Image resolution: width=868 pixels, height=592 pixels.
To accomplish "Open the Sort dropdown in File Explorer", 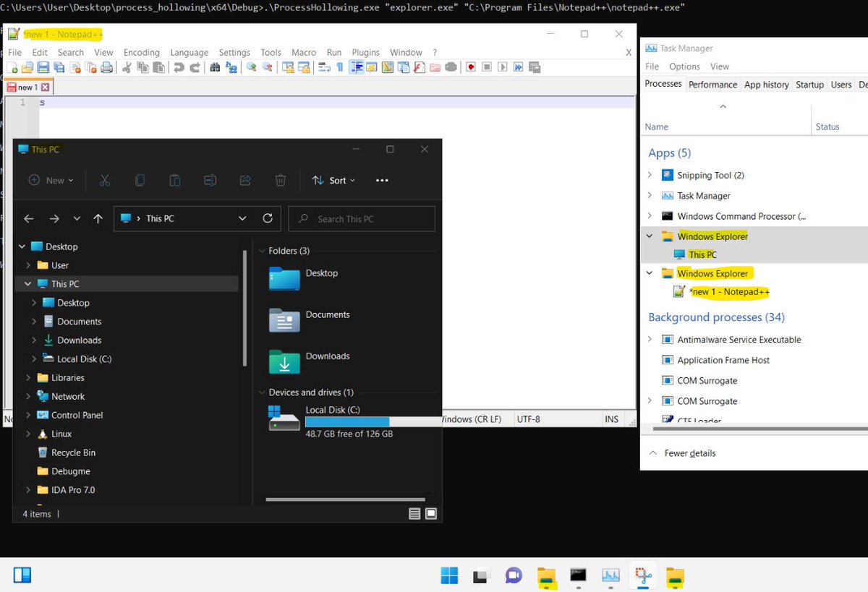I will (333, 181).
